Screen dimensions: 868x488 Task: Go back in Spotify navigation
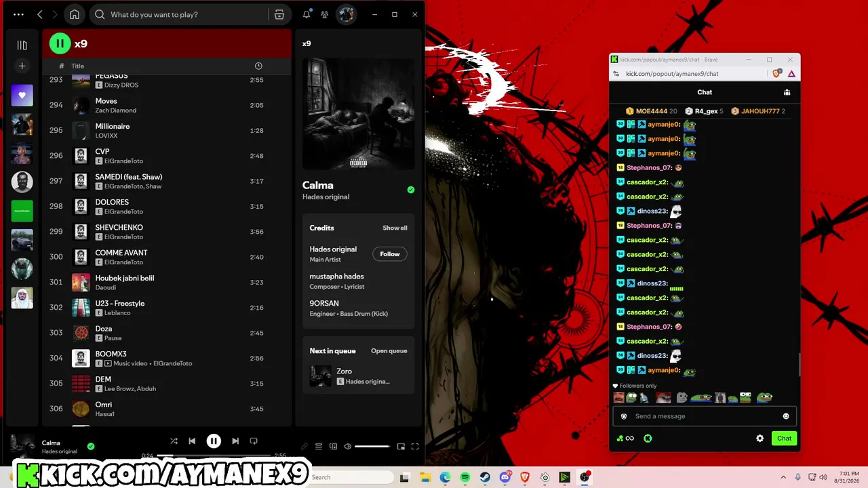click(x=40, y=14)
